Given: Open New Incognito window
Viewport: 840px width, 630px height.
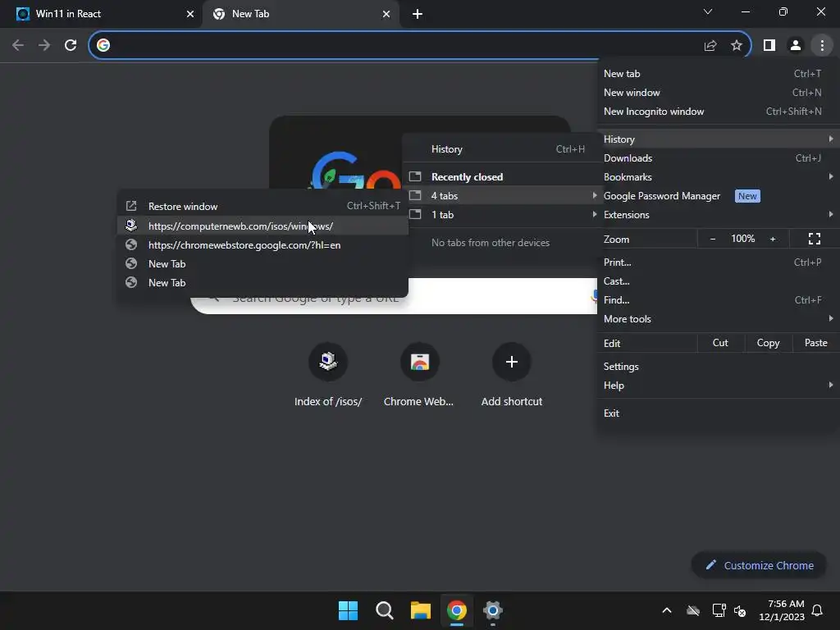Looking at the screenshot, I should pyautogui.click(x=717, y=112).
